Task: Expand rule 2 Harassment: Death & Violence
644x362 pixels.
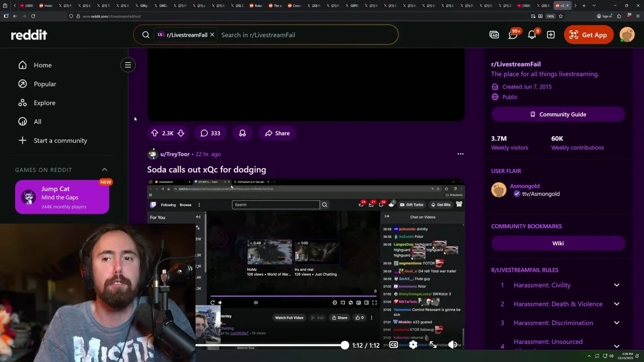Action: (x=616, y=304)
